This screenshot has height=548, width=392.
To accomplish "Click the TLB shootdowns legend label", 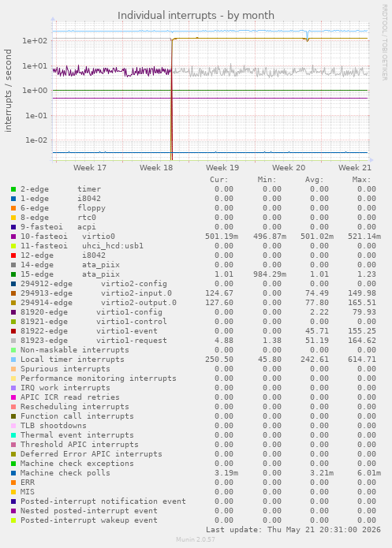I will 53,426.
